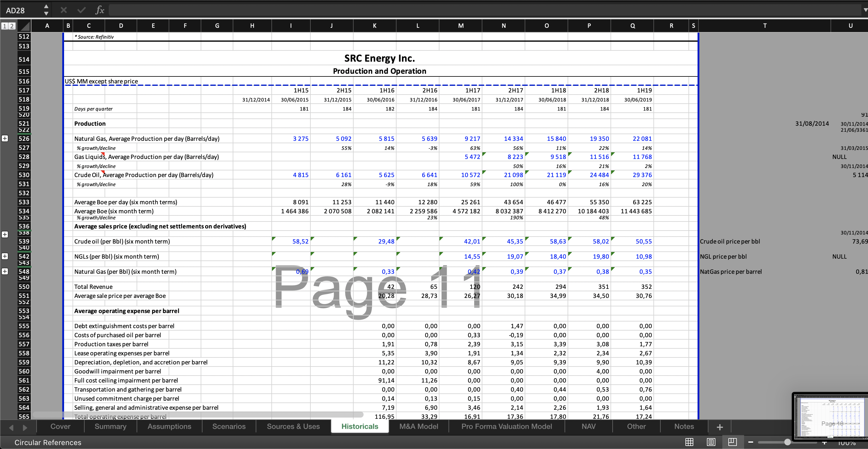
Task: Select row 550 header
Action: [x=24, y=287]
